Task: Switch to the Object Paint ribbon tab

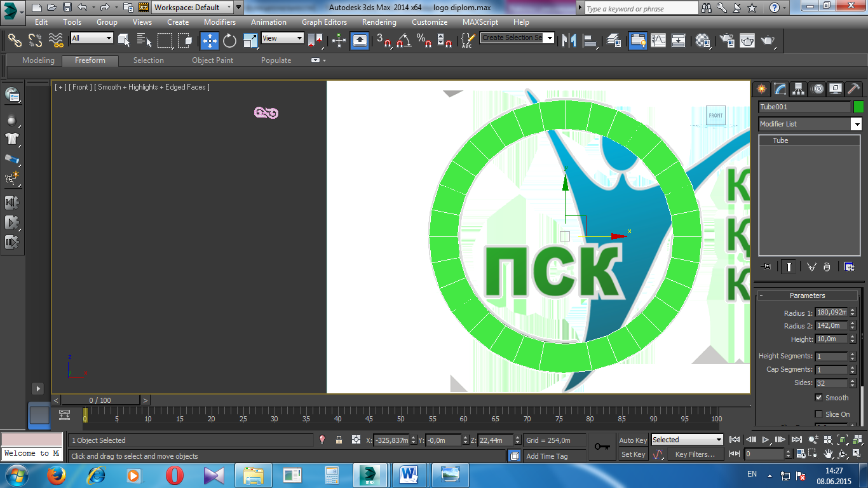Action: (x=212, y=60)
